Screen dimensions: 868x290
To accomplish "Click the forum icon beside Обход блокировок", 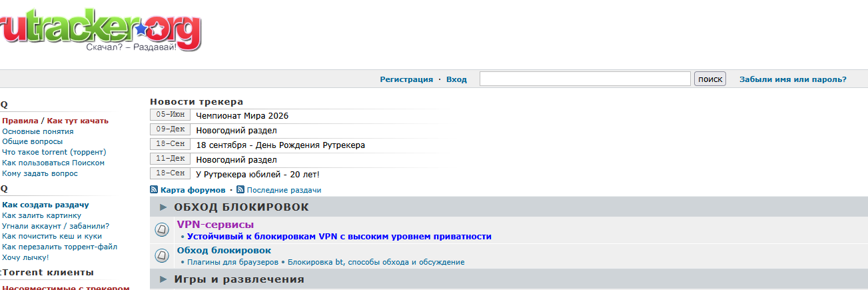I will [161, 255].
